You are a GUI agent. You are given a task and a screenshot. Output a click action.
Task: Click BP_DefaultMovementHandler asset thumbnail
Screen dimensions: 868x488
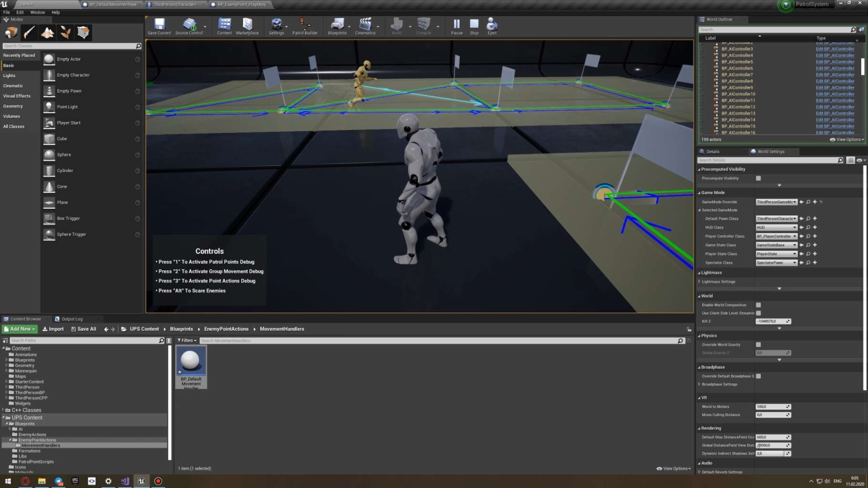(x=191, y=360)
